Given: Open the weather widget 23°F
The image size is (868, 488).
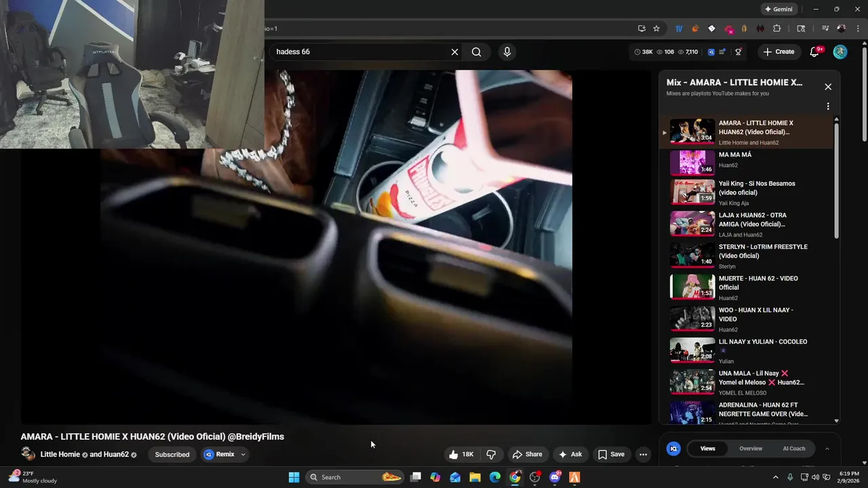Looking at the screenshot, I should pos(33,477).
